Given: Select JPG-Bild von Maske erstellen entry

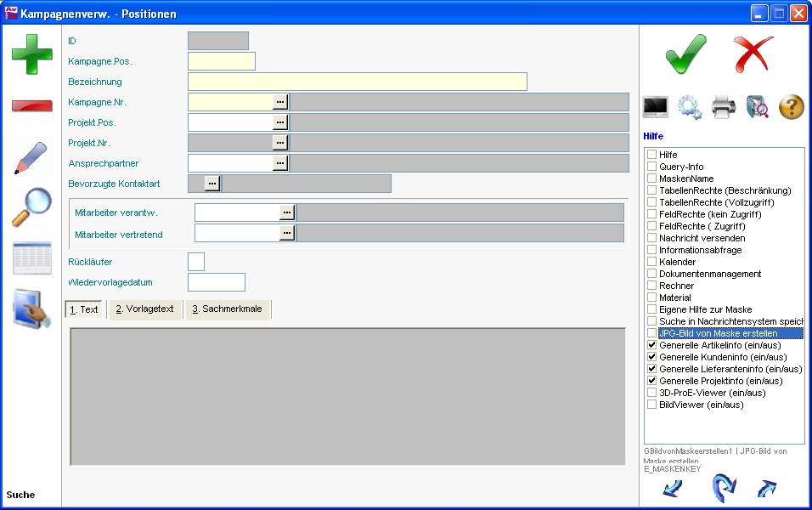Looking at the screenshot, I should tap(718, 333).
